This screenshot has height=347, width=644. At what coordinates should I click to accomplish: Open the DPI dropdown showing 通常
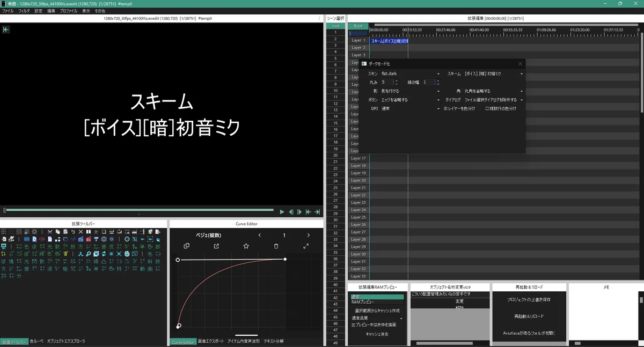(410, 108)
